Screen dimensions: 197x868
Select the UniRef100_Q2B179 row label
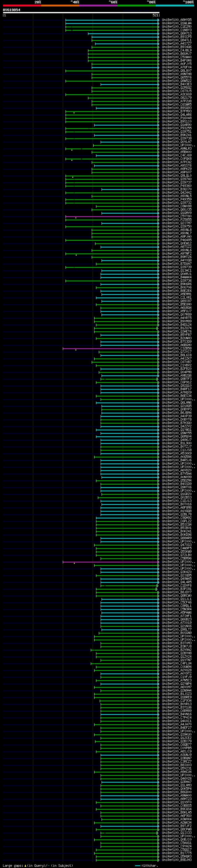[177, 741]
